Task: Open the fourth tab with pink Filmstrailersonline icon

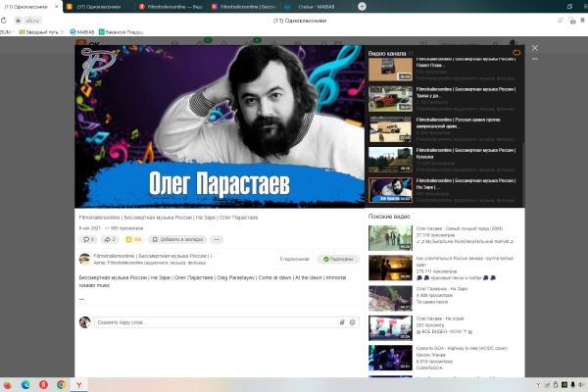Action: [x=243, y=7]
